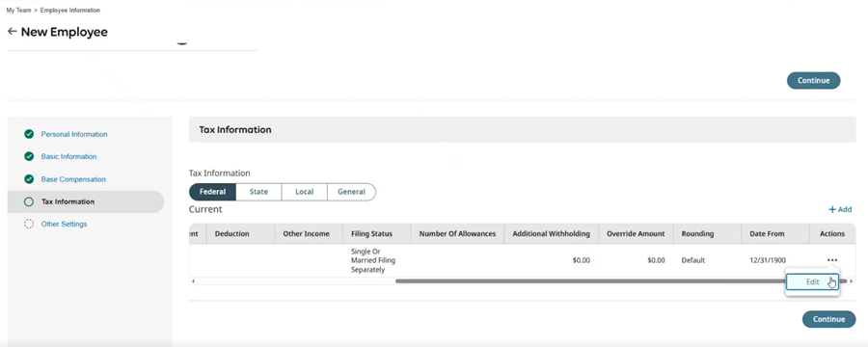868x347 pixels.
Task: Open the Other Settings step link
Action: click(x=64, y=225)
